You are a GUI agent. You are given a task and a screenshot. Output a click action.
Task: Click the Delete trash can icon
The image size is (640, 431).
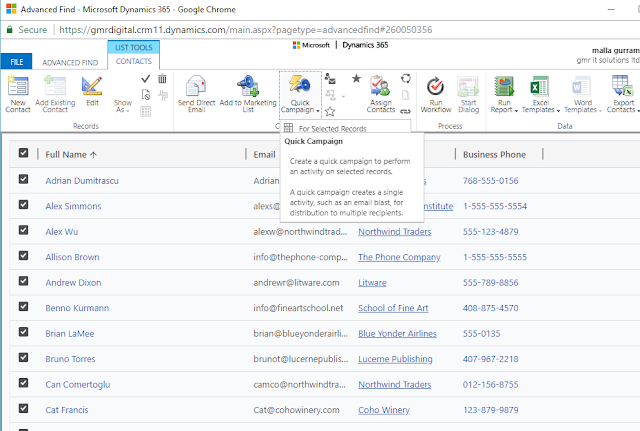click(162, 78)
